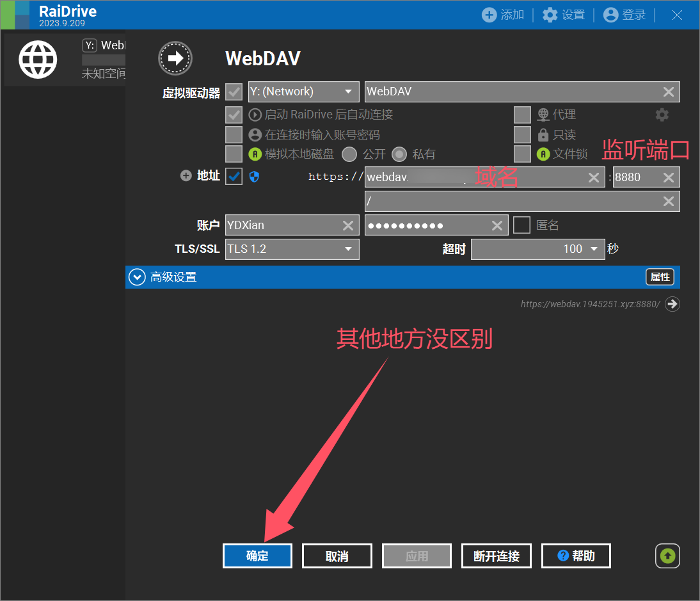Image resolution: width=700 pixels, height=601 pixels.
Task: Clear the domain address field
Action: [x=593, y=177]
